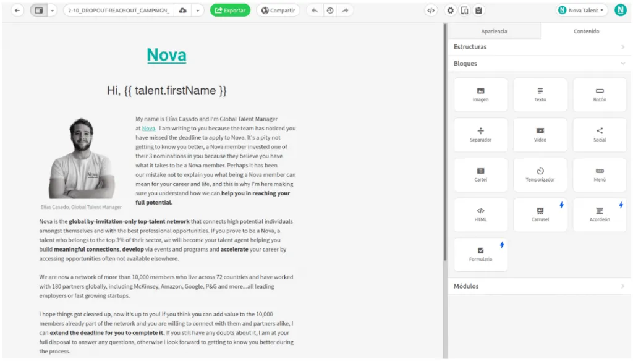Select the Carrusel block
633x364 pixels.
click(540, 214)
